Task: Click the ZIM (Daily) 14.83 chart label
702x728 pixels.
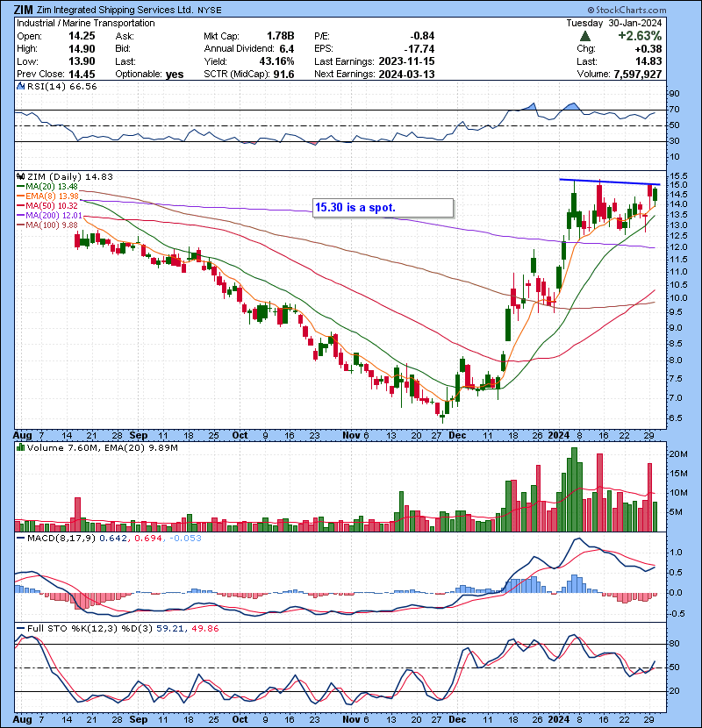Action: tap(69, 176)
